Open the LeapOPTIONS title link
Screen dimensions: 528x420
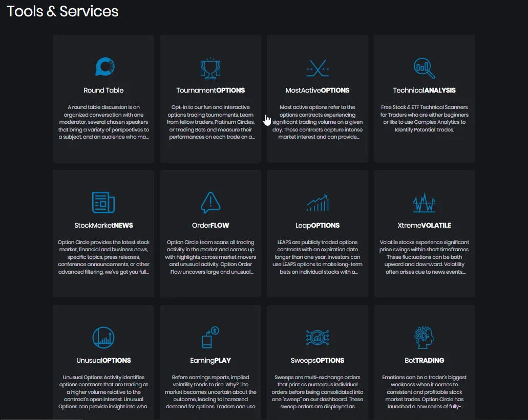click(x=318, y=225)
